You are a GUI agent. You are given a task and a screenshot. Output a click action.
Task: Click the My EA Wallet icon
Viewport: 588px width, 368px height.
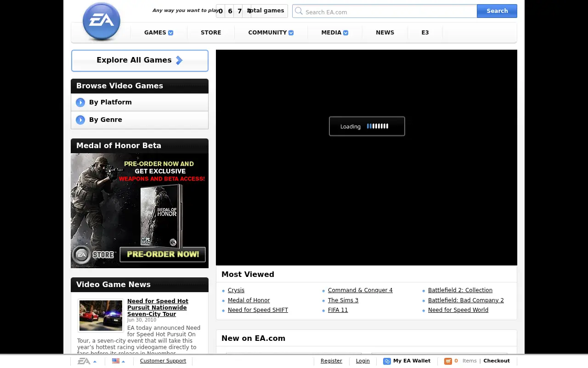387,361
